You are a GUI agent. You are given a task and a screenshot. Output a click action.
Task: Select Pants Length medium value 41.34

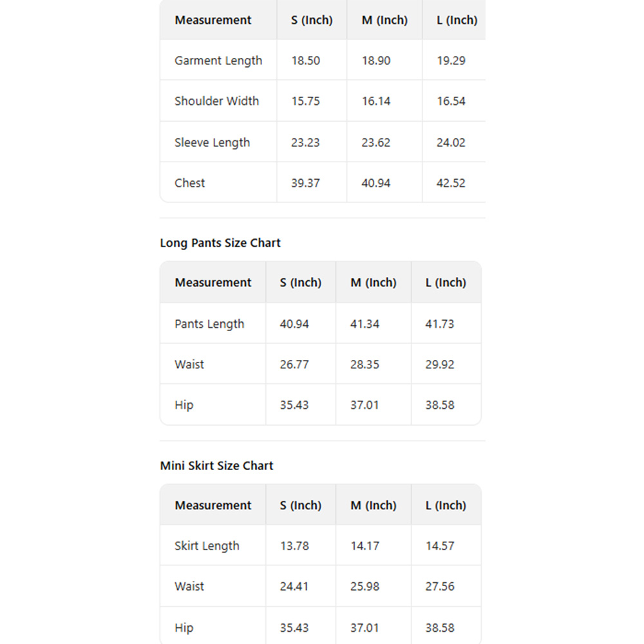pos(365,324)
